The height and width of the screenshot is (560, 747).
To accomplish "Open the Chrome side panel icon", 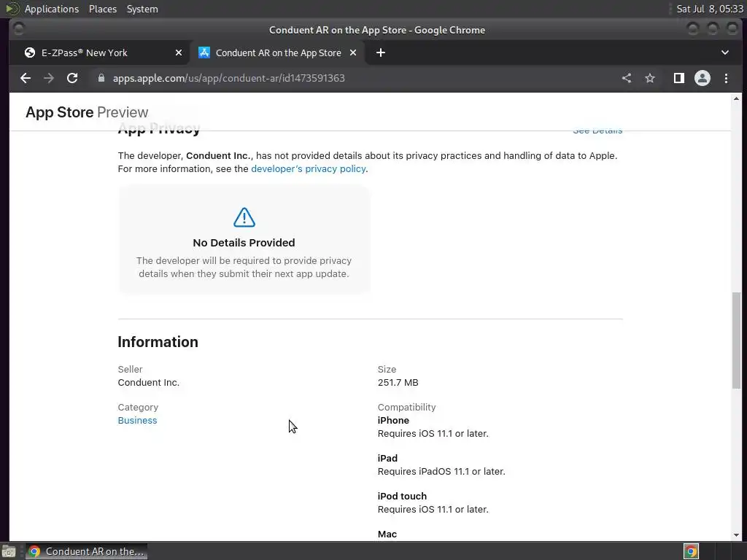I will pyautogui.click(x=679, y=78).
